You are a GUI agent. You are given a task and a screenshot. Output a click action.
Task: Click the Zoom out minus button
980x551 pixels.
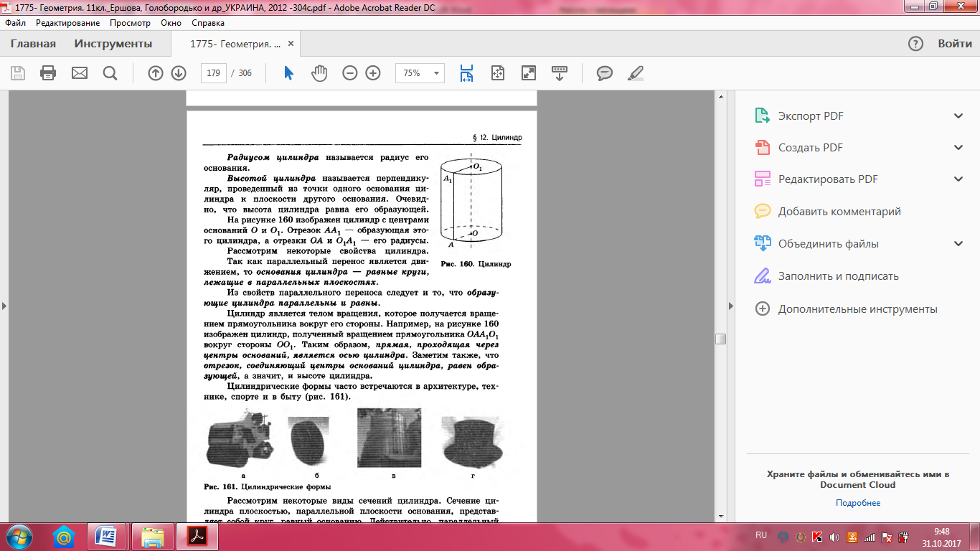click(349, 73)
